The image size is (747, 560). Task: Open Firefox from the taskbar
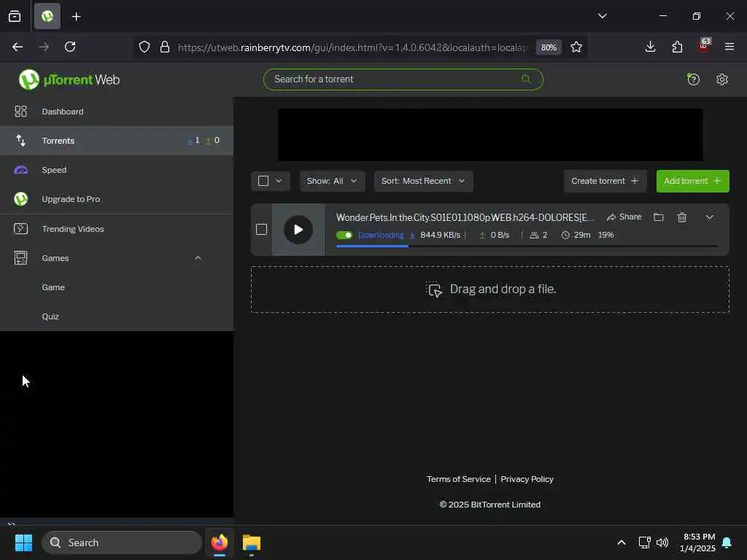[x=220, y=542]
